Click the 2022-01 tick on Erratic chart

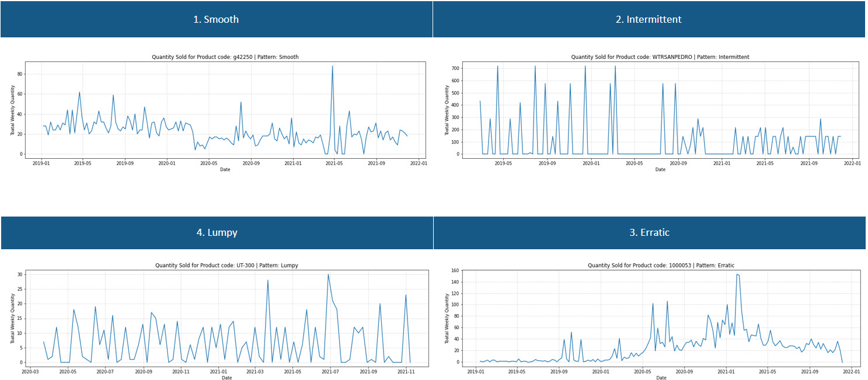851,372
